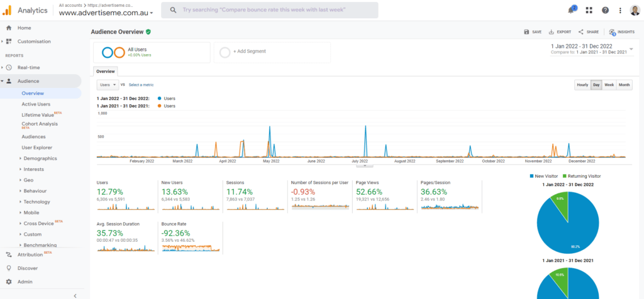Open the notifications bell icon
The height and width of the screenshot is (299, 644).
(571, 10)
